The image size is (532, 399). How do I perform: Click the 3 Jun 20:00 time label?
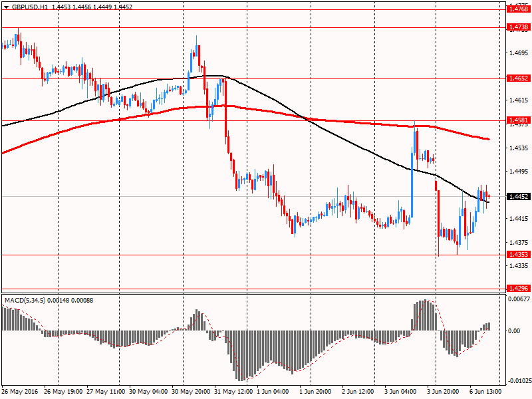click(443, 392)
